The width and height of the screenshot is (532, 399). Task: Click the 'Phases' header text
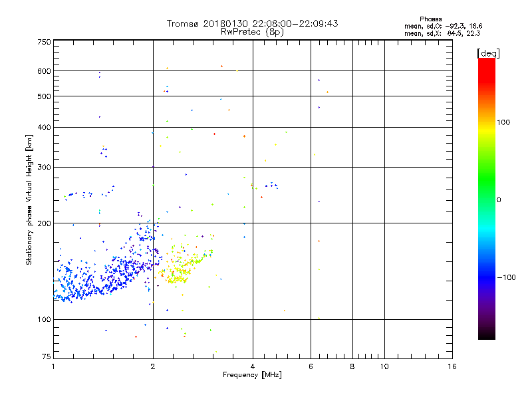(x=430, y=19)
